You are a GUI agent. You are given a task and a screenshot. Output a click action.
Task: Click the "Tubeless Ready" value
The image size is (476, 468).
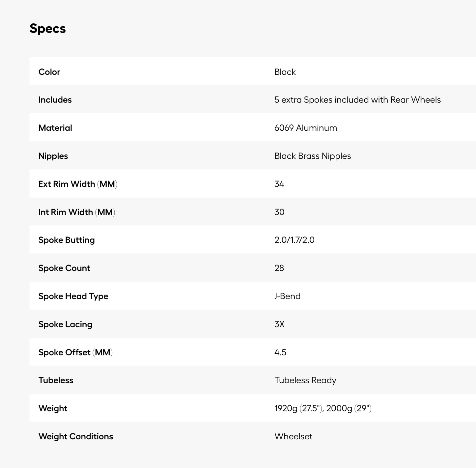coord(305,380)
